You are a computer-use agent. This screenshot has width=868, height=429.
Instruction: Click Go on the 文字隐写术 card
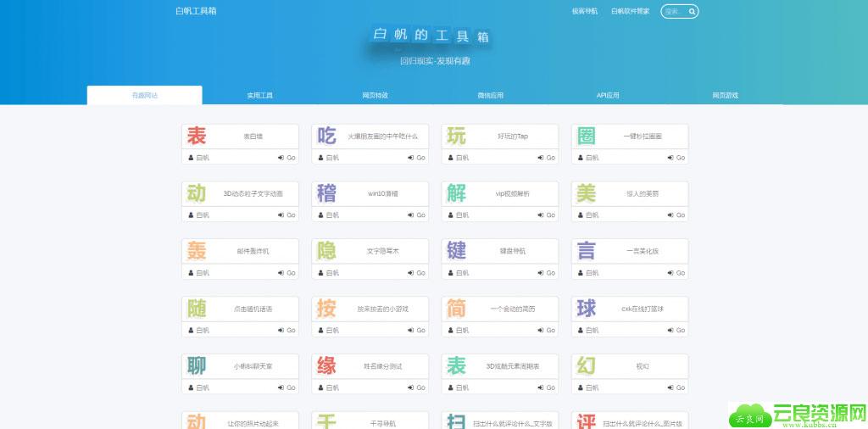click(416, 273)
